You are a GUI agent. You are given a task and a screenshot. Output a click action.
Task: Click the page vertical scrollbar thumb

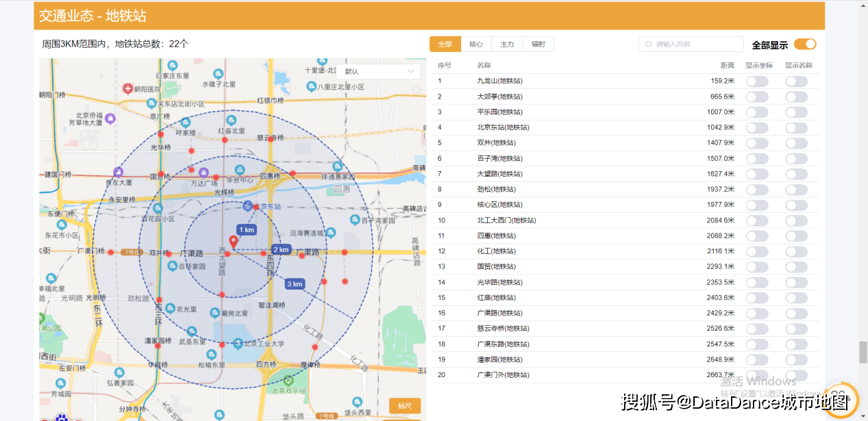click(863, 353)
